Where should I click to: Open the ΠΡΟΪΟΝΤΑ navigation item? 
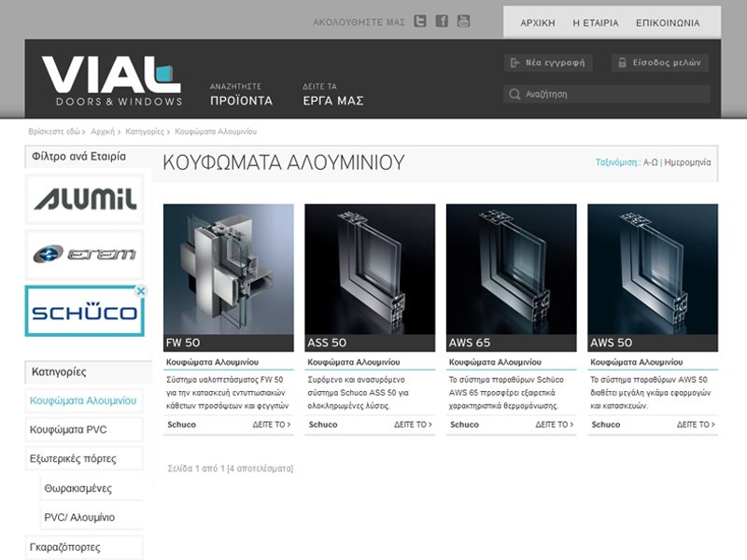(241, 94)
